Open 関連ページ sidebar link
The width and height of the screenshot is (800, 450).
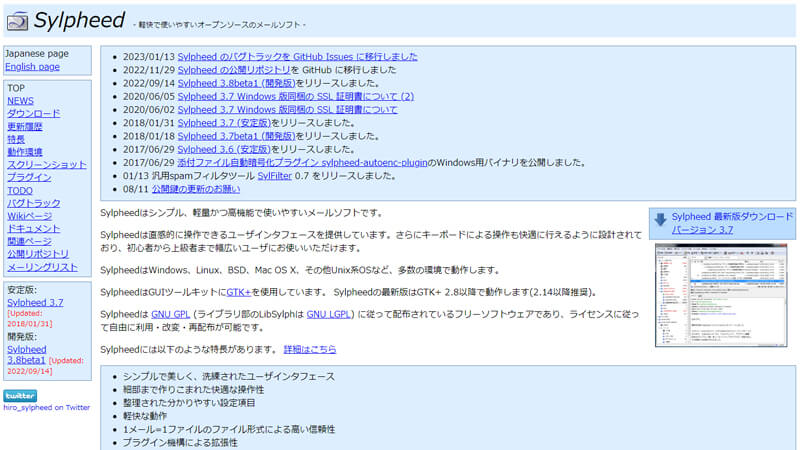(29, 241)
